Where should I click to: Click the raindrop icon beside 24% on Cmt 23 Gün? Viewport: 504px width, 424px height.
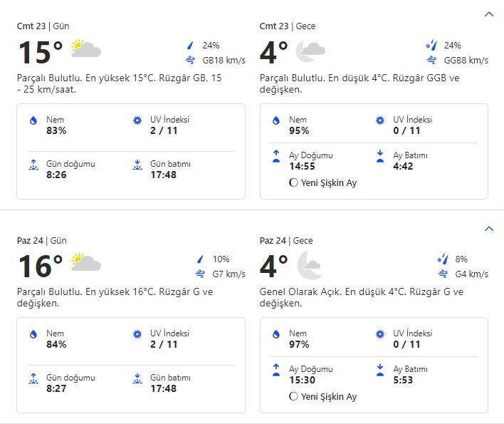coord(191,46)
